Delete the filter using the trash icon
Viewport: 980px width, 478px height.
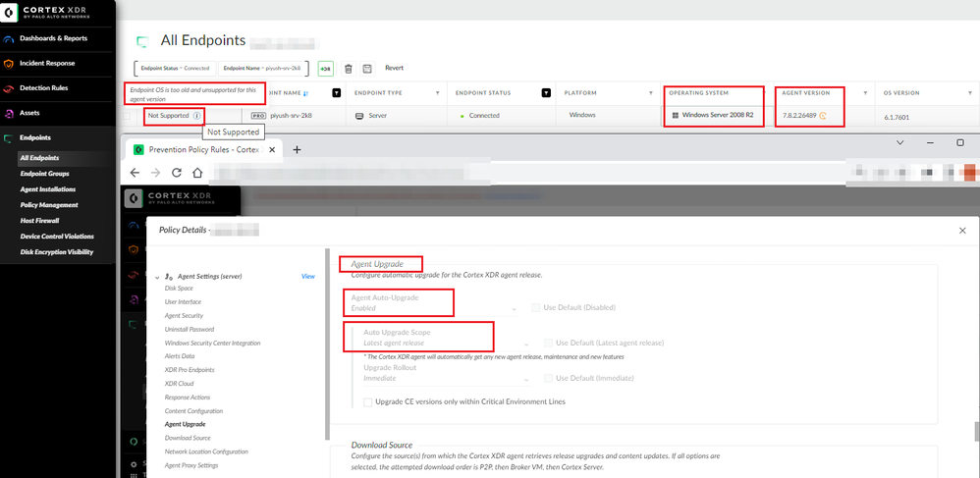point(349,68)
